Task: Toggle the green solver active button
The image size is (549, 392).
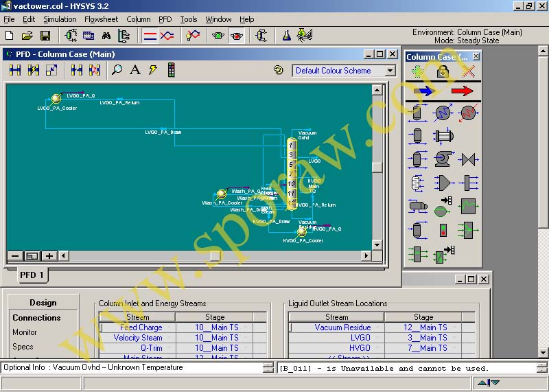Action: pos(218,35)
